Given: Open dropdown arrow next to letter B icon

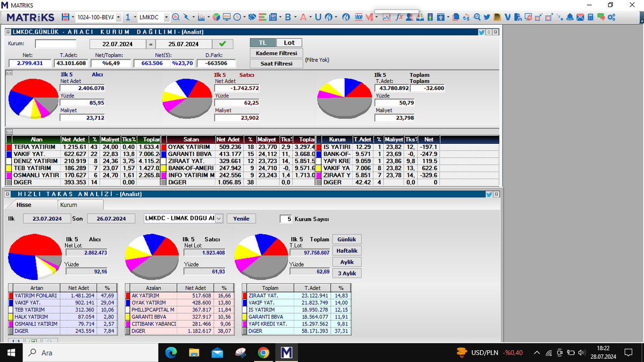Looking at the screenshot, I should [295, 17].
